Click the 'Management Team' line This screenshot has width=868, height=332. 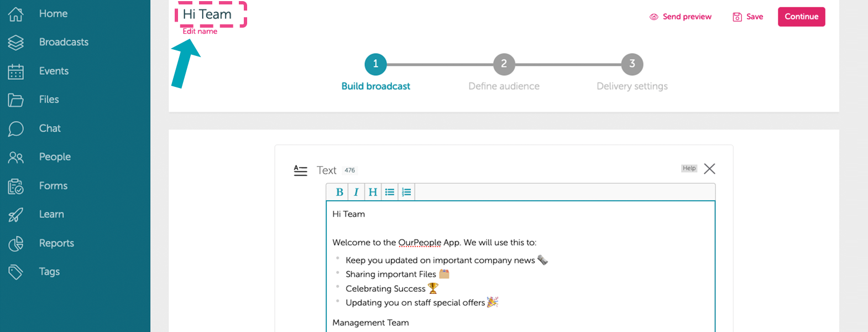coord(370,323)
